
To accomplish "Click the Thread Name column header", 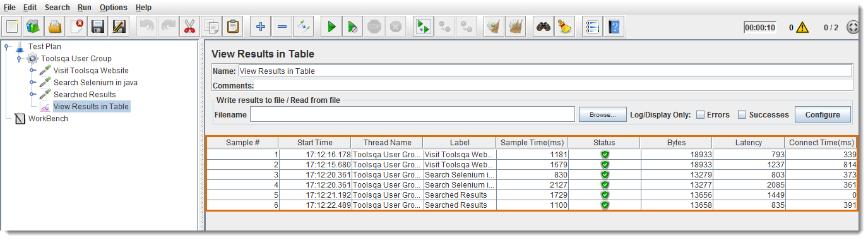I will (387, 143).
